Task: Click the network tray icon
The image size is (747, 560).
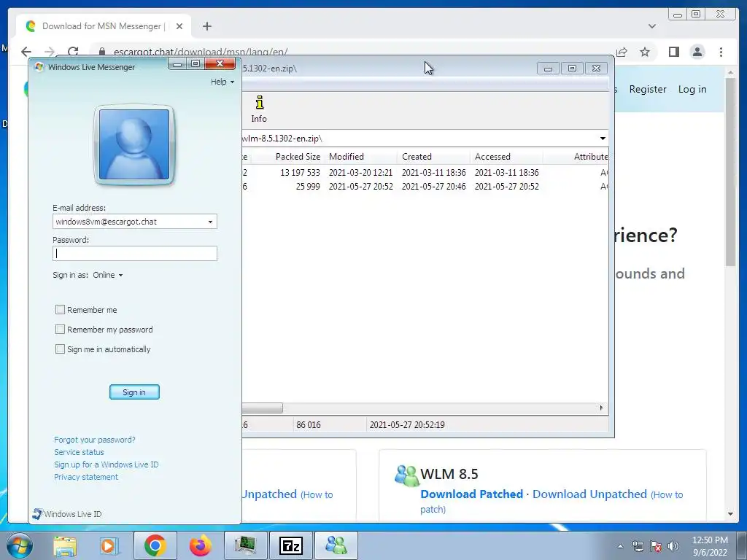Action: coord(638,546)
